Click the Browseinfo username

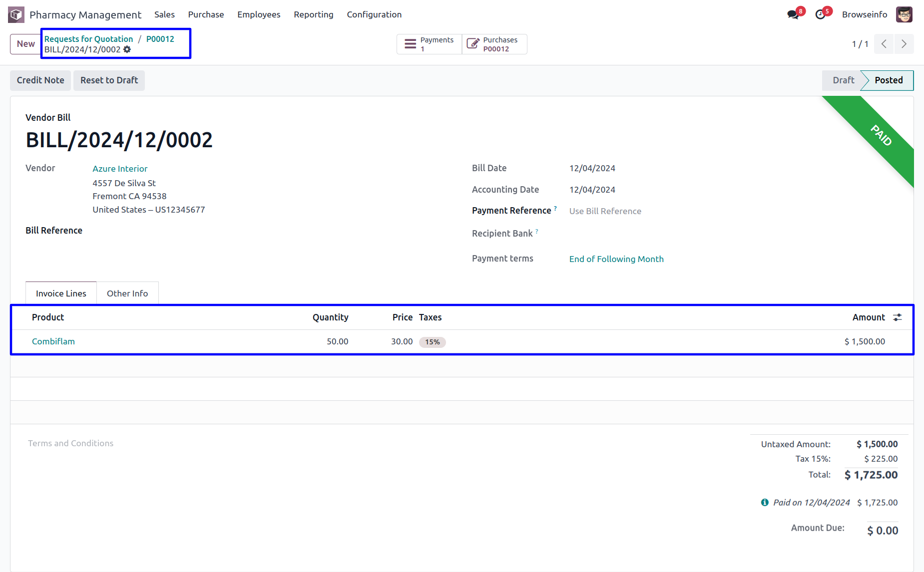click(865, 14)
